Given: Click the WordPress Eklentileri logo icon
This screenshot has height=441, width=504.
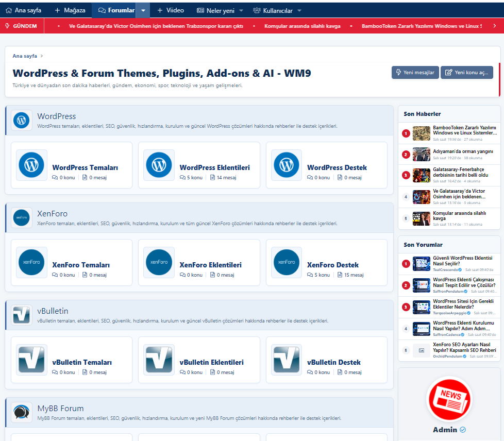Looking at the screenshot, I should pos(159,165).
